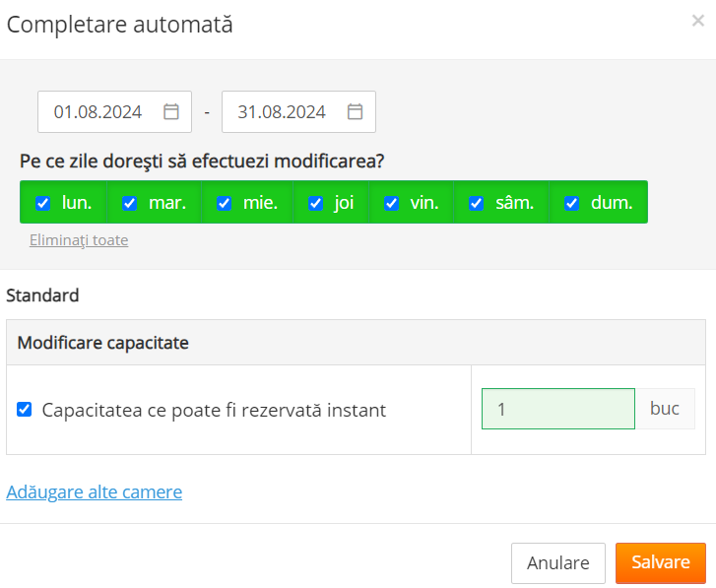This screenshot has width=716, height=588.
Task: Focus the capacity input field showing 1
Action: [x=557, y=409]
